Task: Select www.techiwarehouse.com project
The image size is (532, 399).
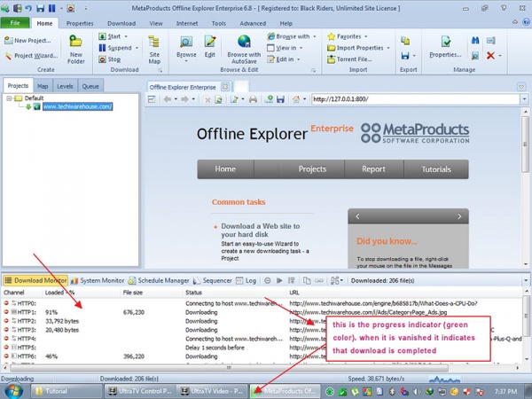Action: coord(78,106)
